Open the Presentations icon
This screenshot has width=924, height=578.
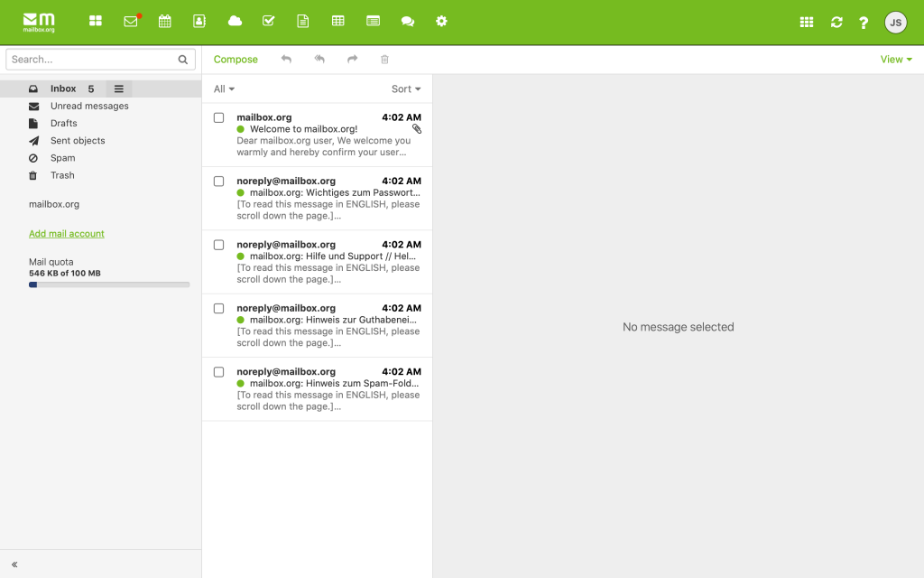pos(373,22)
